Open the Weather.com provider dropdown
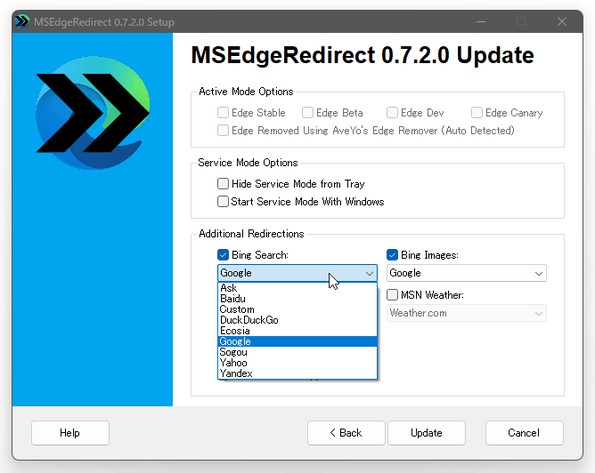The width and height of the screenshot is (595, 473). (466, 313)
